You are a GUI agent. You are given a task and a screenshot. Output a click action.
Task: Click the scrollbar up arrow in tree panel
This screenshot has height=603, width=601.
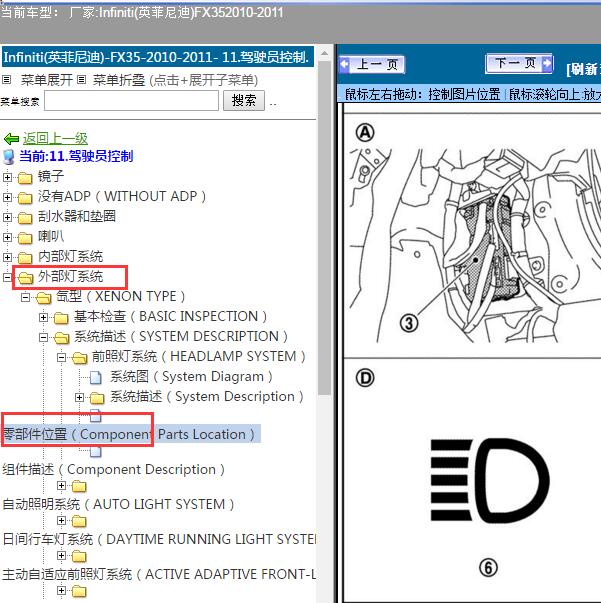tap(325, 53)
